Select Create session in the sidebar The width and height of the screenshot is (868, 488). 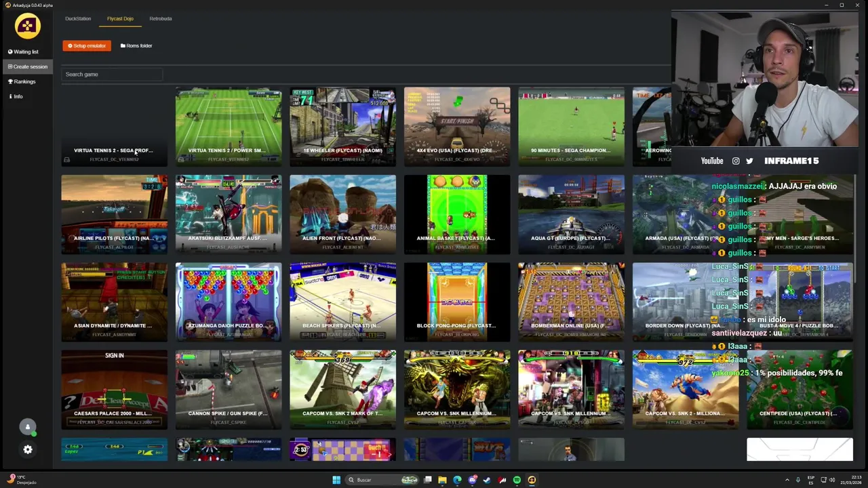28,66
